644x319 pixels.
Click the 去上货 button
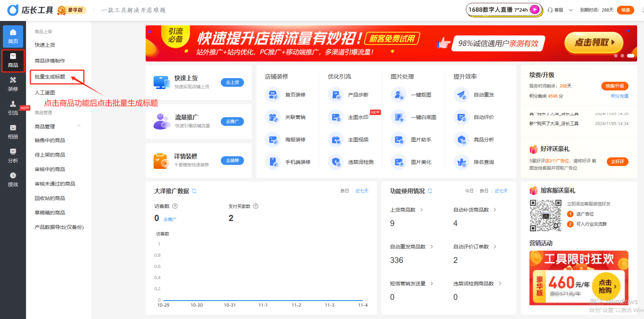[x=232, y=83]
